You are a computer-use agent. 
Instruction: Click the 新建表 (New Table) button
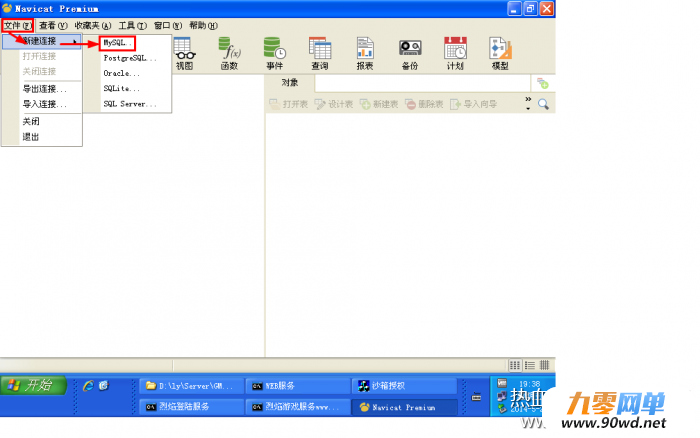(x=379, y=104)
